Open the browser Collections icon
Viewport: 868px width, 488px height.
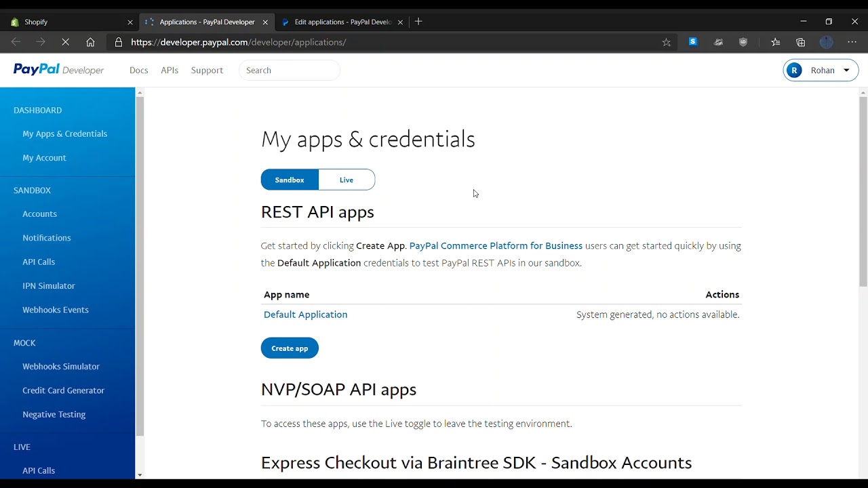click(x=801, y=42)
